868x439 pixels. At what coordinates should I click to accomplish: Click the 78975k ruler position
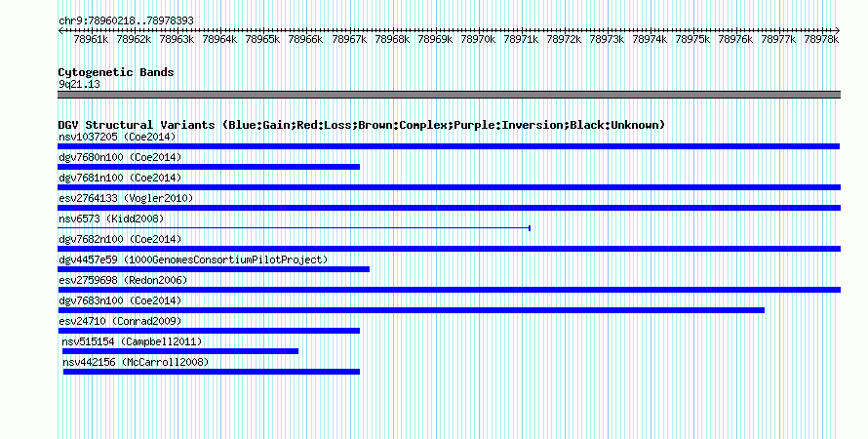pos(692,39)
